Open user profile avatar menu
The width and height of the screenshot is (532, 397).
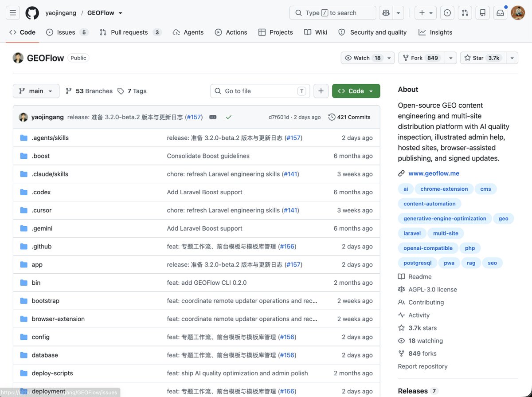click(518, 13)
